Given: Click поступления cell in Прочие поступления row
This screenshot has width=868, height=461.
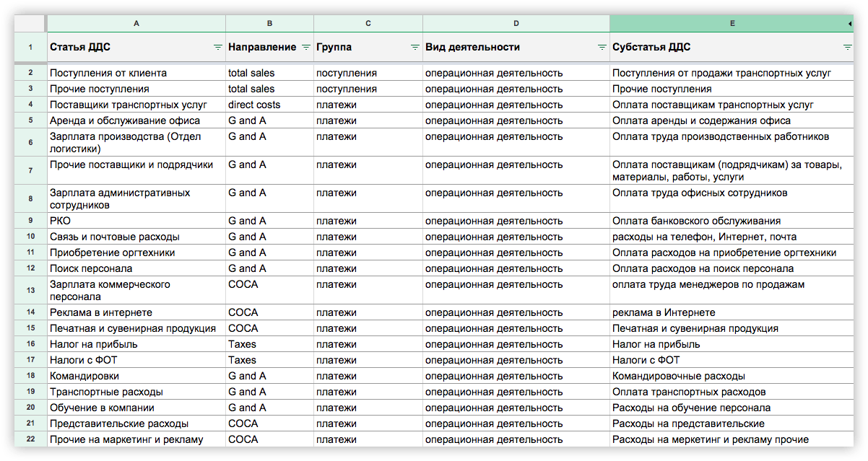Looking at the screenshot, I should (368, 89).
